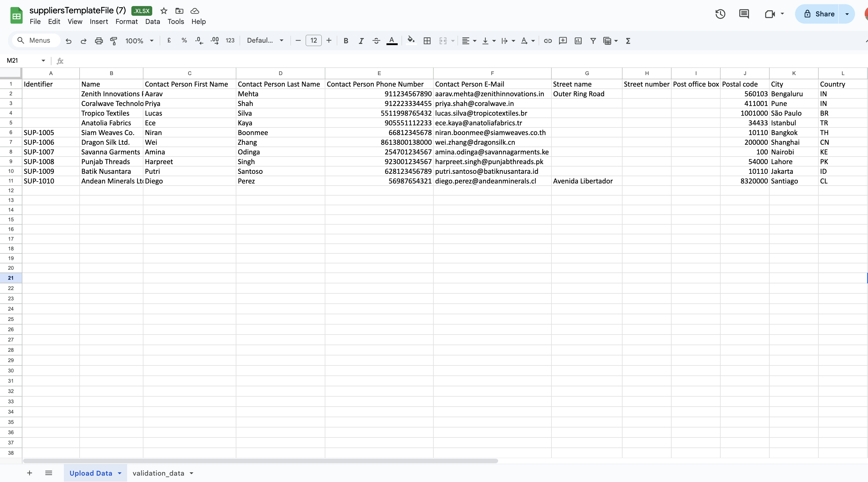Open the fill colour picker
Viewport: 868px width, 482px height.
point(410,41)
